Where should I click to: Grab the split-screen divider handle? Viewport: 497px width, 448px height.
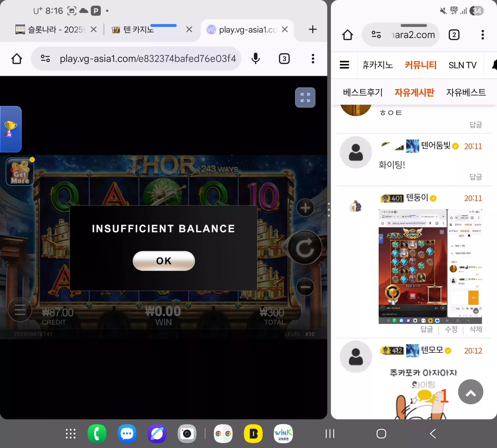pyautogui.click(x=329, y=210)
